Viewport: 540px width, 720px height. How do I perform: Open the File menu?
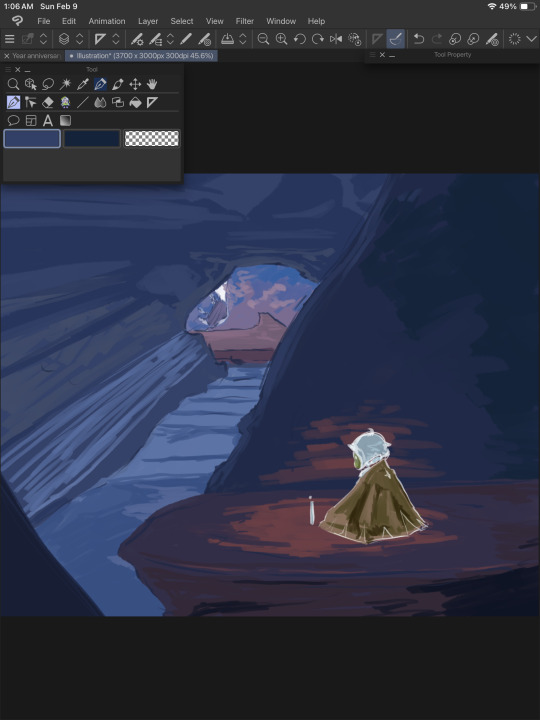(44, 21)
